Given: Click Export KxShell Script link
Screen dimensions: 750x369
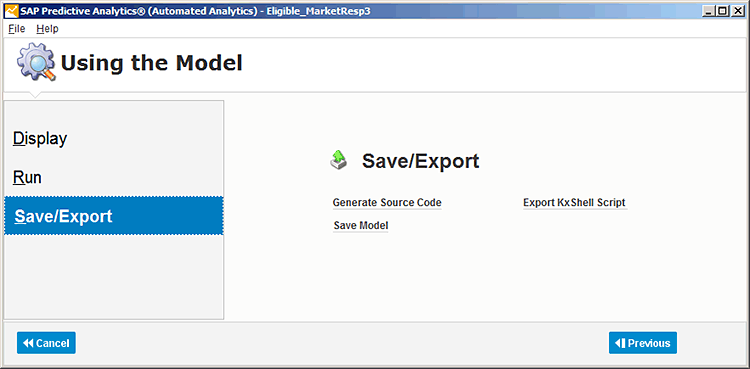Looking at the screenshot, I should click(574, 202).
